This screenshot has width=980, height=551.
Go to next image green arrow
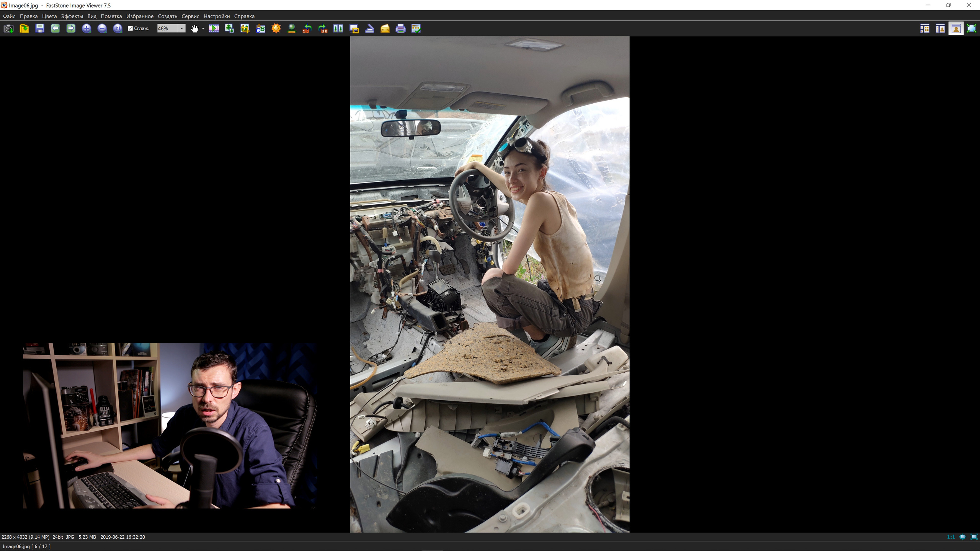[71, 29]
